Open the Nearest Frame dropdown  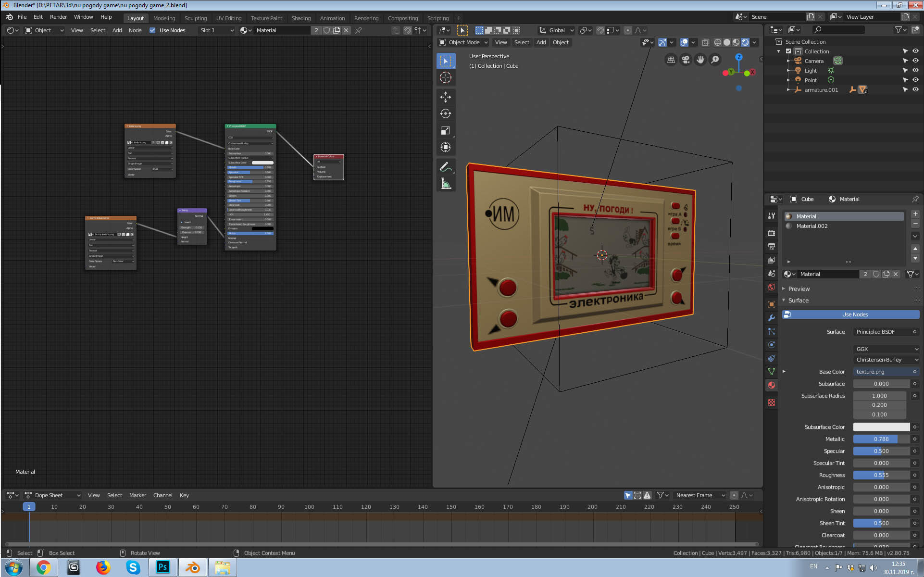click(700, 495)
